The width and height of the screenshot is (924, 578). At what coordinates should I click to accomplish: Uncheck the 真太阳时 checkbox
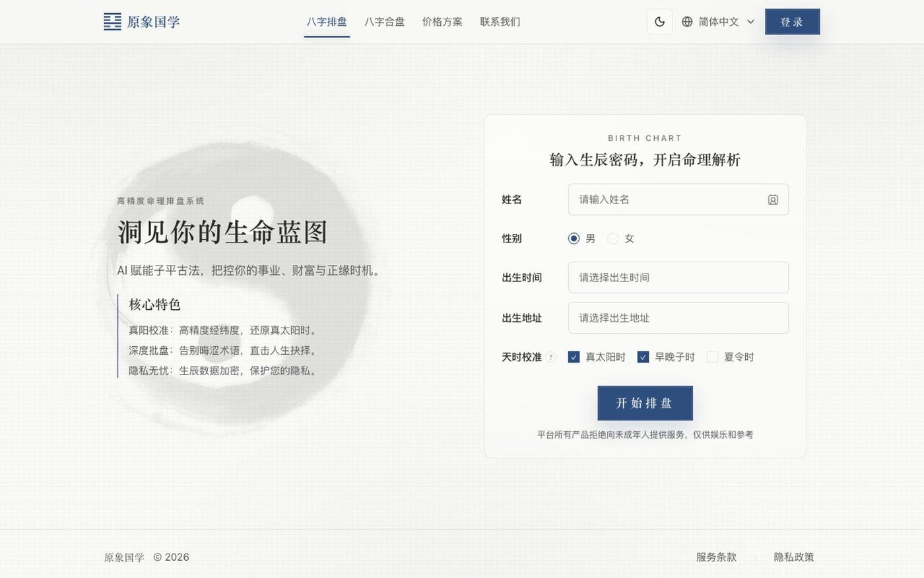pyautogui.click(x=574, y=357)
